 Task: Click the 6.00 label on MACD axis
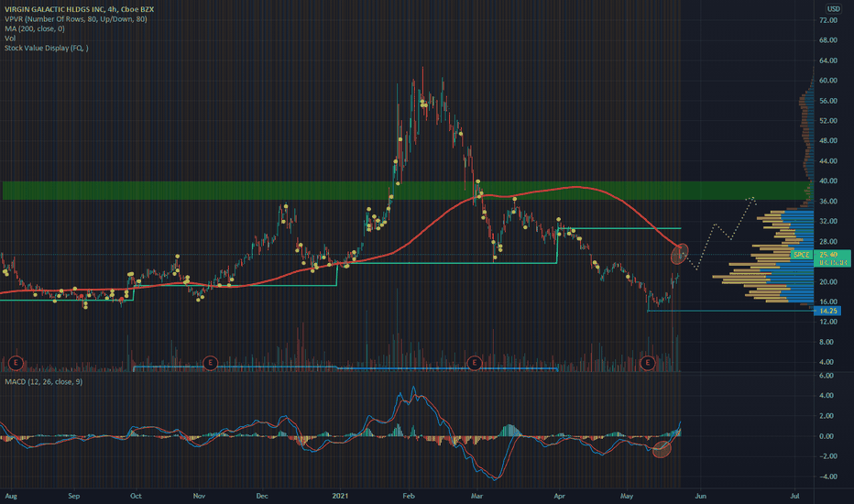(827, 376)
